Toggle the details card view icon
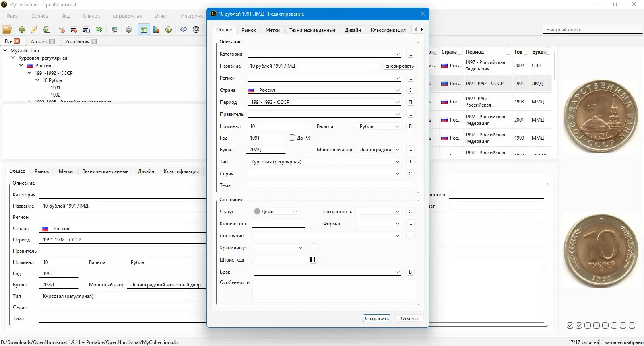This screenshot has width=644, height=346. pos(144,29)
